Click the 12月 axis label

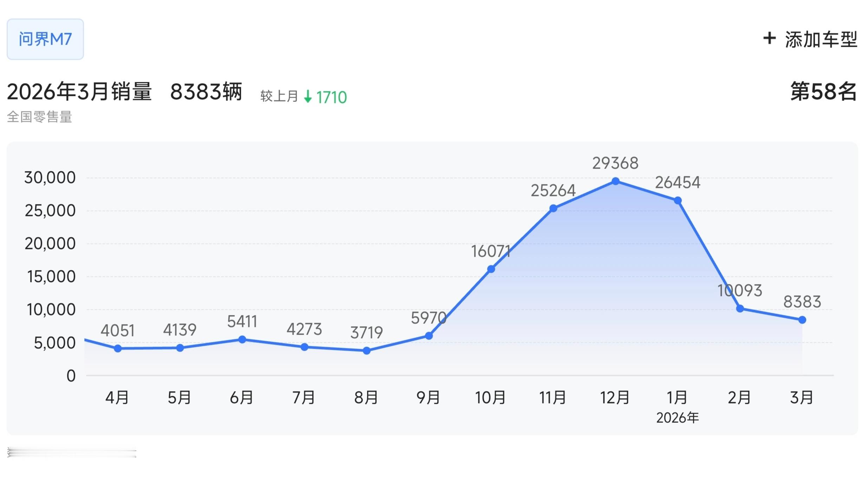point(615,397)
